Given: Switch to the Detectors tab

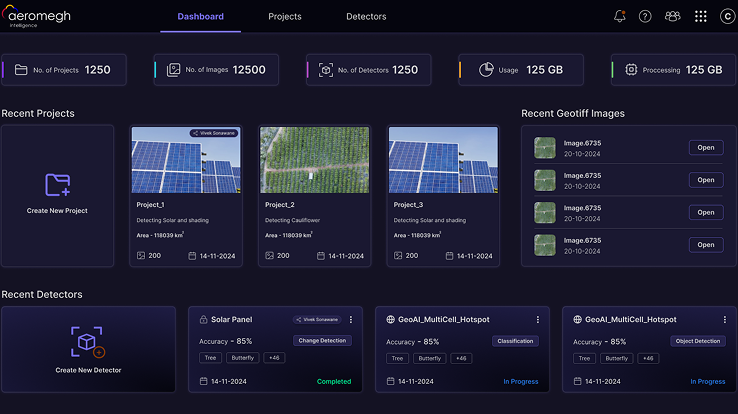Looking at the screenshot, I should coord(366,16).
